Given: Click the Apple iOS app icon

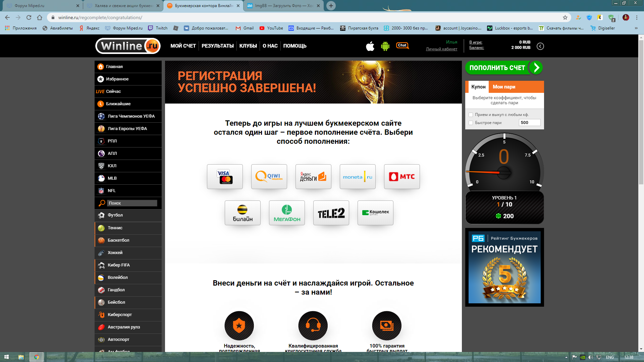Looking at the screenshot, I should coord(370,46).
